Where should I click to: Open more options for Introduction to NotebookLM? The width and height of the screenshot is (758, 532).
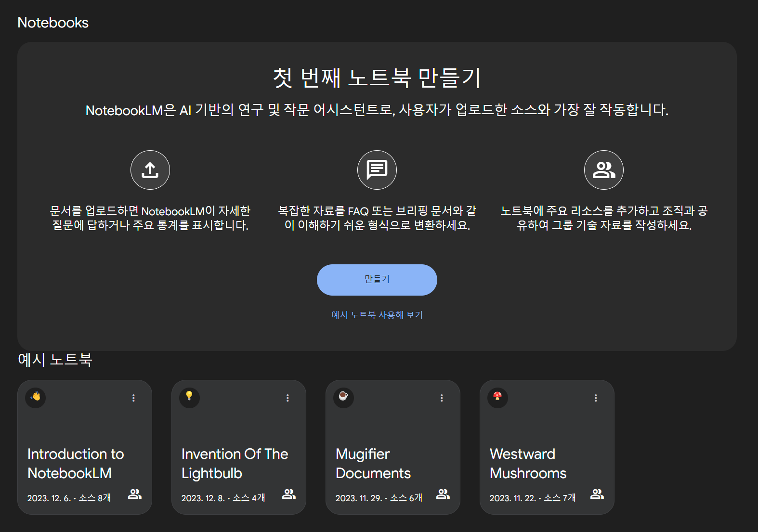point(133,398)
